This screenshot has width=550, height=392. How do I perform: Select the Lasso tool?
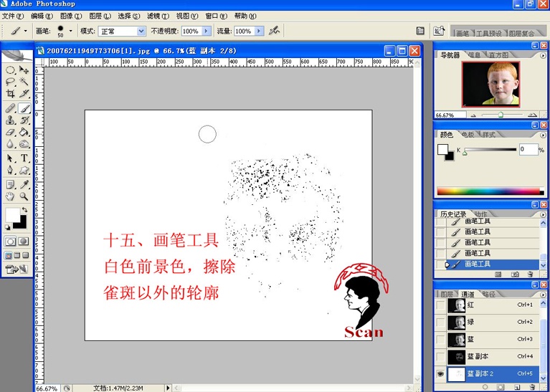[x=10, y=82]
